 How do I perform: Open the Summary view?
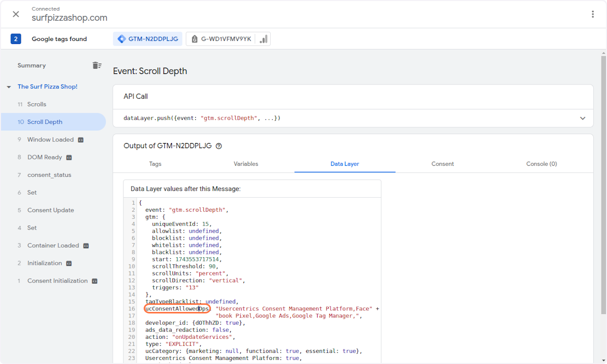(x=31, y=65)
